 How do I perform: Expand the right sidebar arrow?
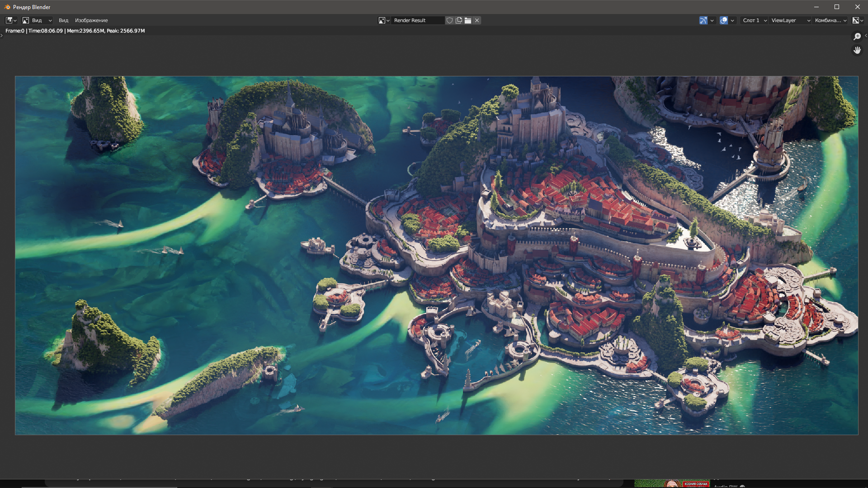(x=866, y=35)
